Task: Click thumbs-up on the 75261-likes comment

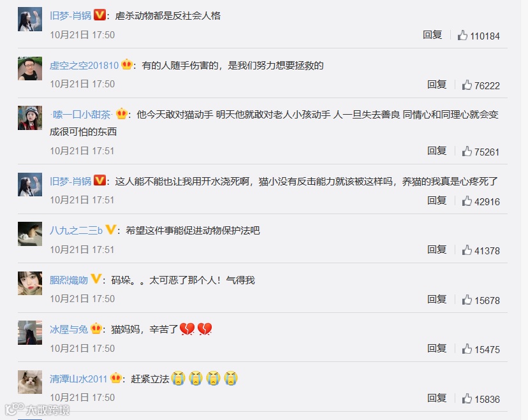Action: click(467, 151)
